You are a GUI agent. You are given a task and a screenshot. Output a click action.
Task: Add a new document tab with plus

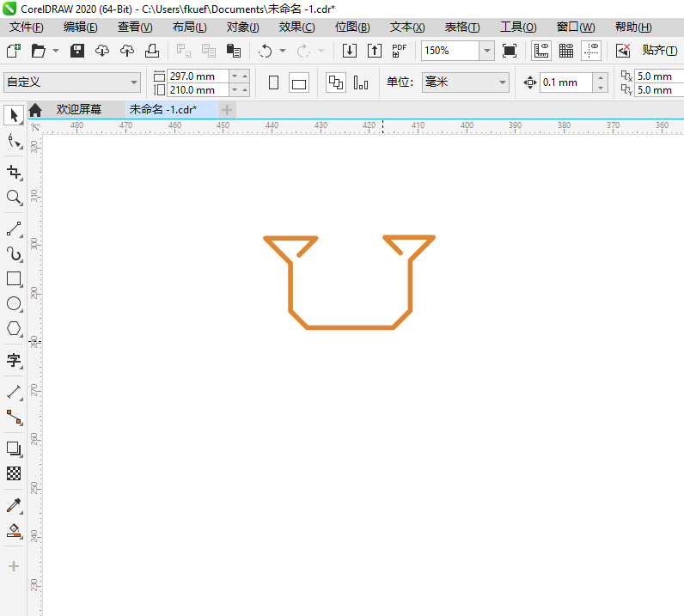[226, 110]
